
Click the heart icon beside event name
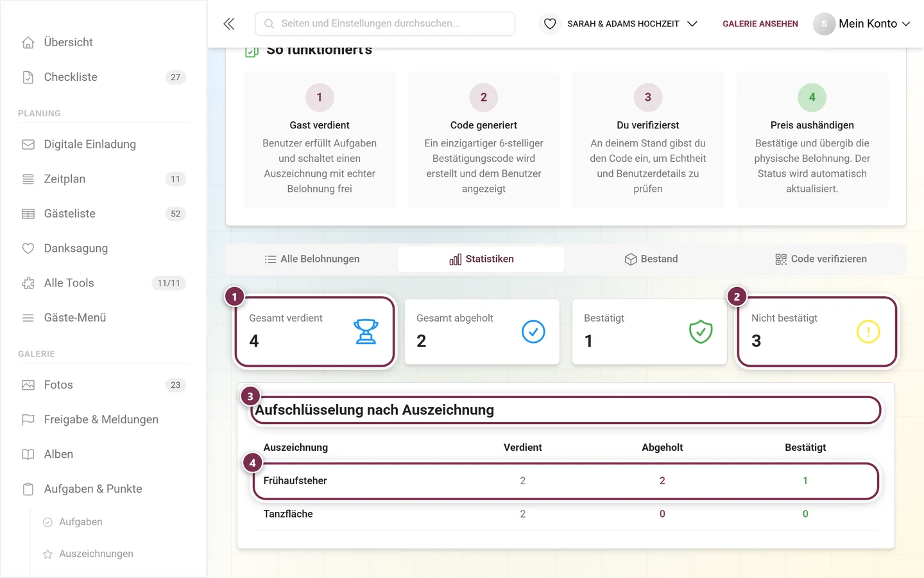pos(550,24)
